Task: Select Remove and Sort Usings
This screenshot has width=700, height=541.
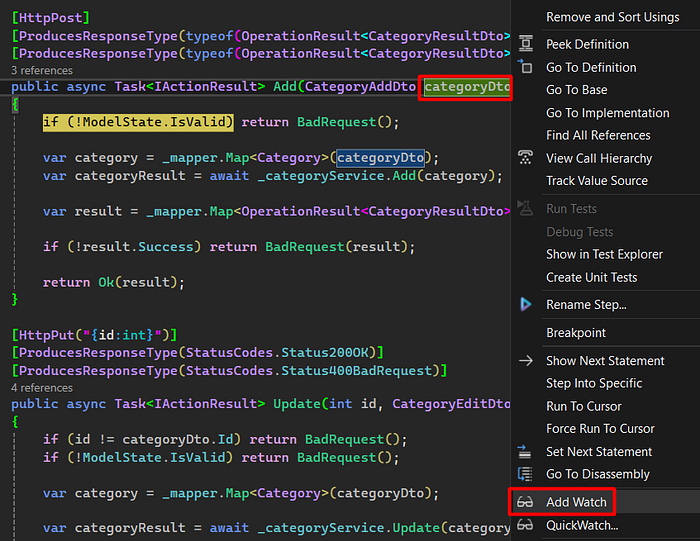Action: click(x=612, y=17)
